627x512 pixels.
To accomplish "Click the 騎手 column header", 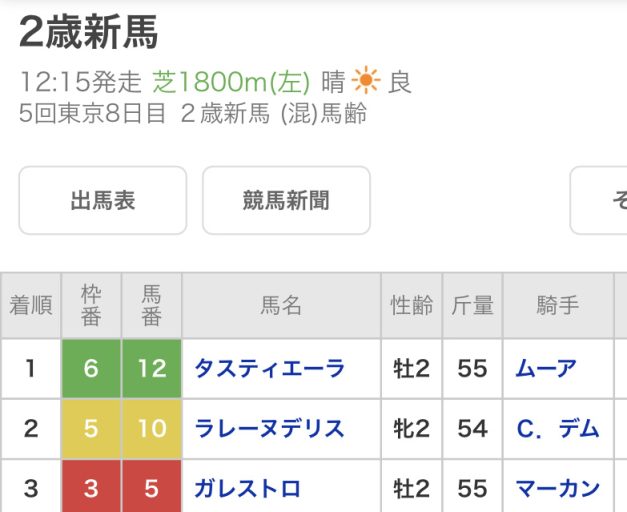I will 558,306.
